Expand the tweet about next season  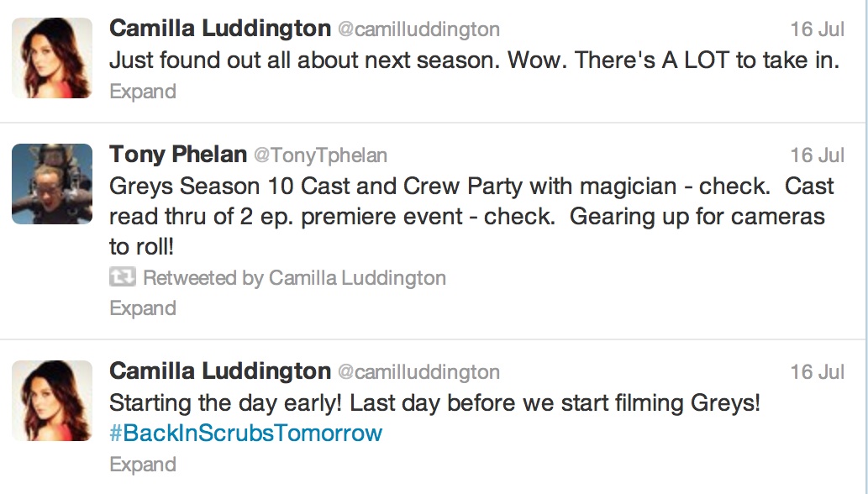[143, 92]
